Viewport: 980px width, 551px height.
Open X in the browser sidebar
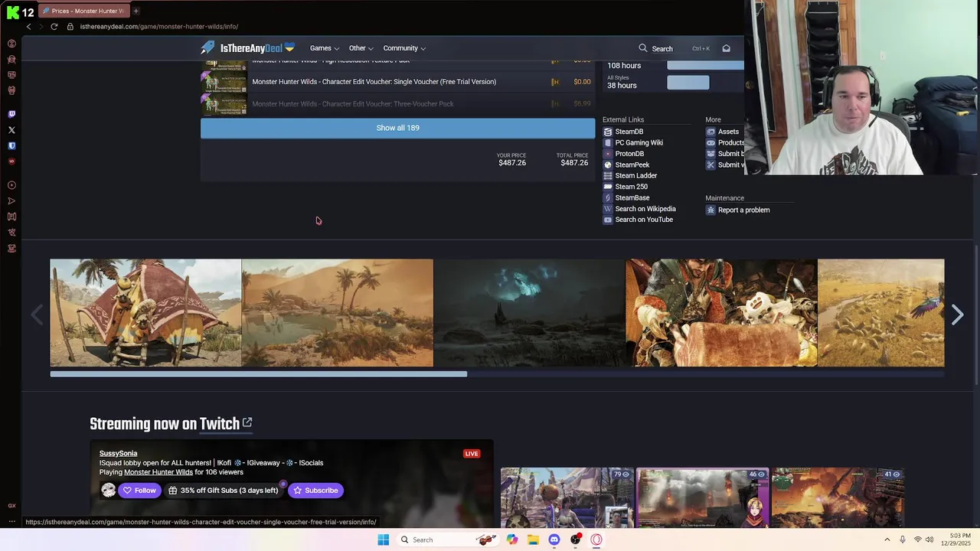pos(11,130)
